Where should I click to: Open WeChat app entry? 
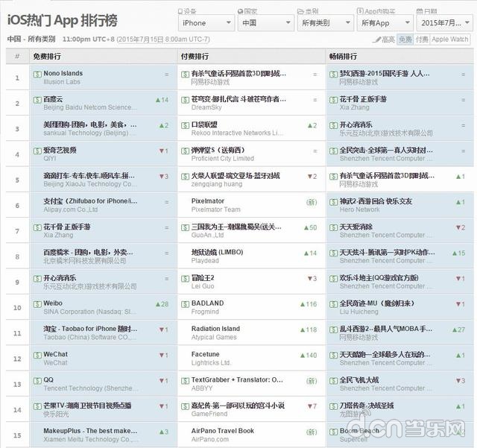[56, 354]
